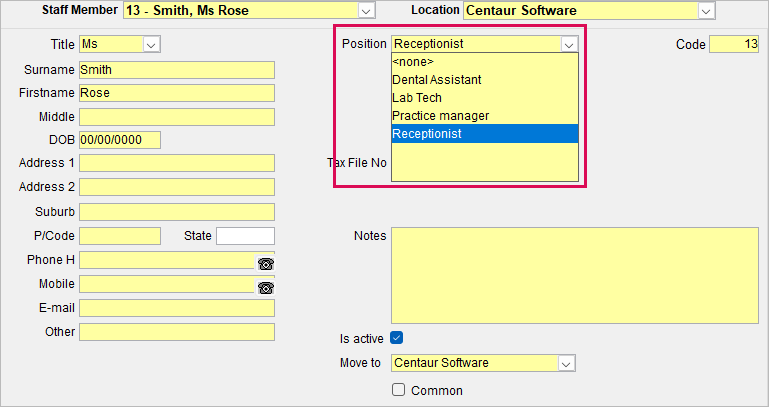Click the phone icon beside Mobile
The image size is (769, 407).
pos(265,288)
